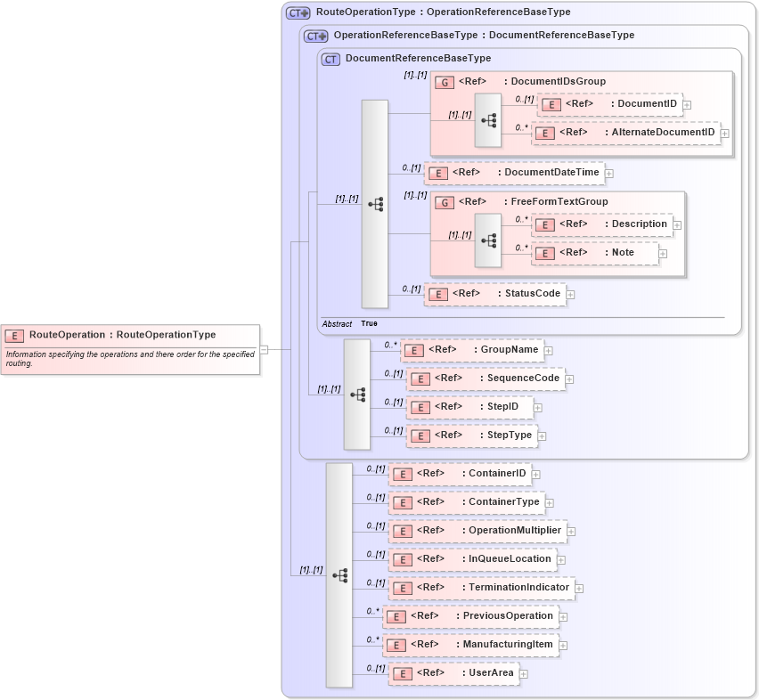
Task: Click the E icon for UserArea element
Action: click(402, 673)
